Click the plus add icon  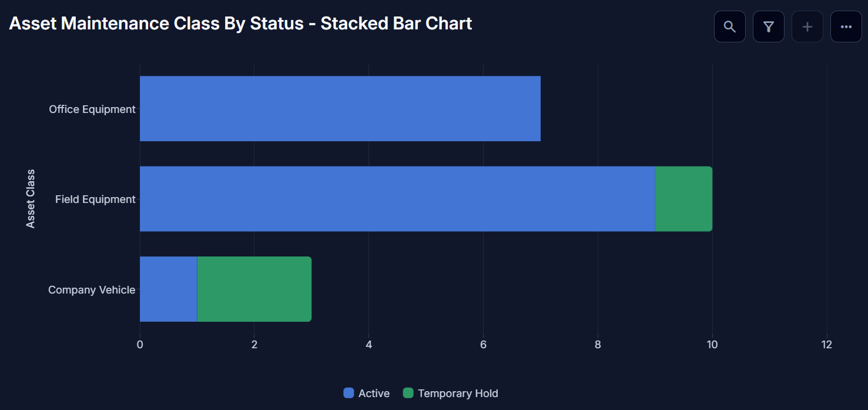coord(807,26)
